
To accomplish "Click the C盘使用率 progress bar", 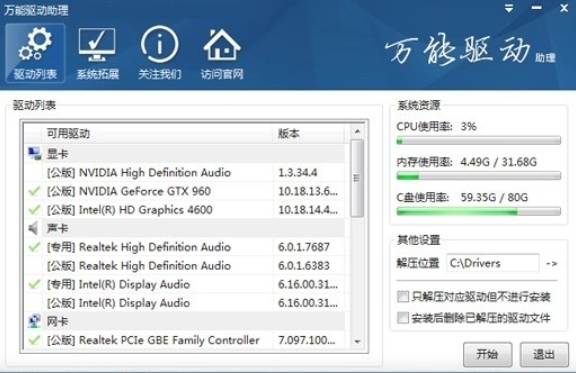I will 478,211.
